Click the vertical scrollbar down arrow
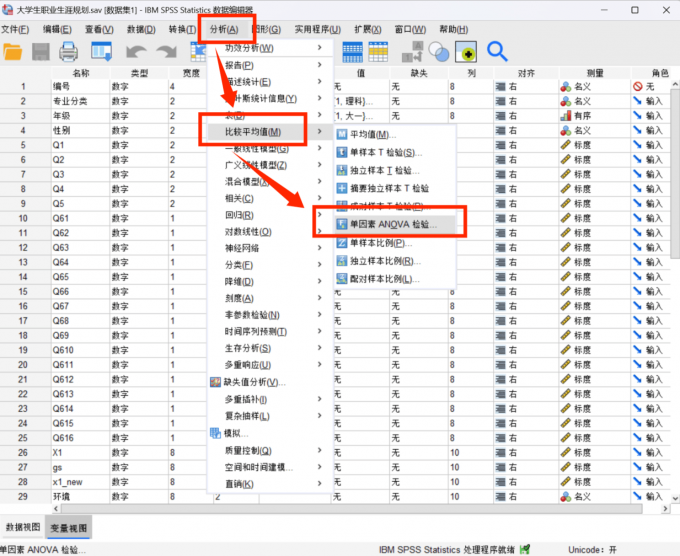 (675, 498)
